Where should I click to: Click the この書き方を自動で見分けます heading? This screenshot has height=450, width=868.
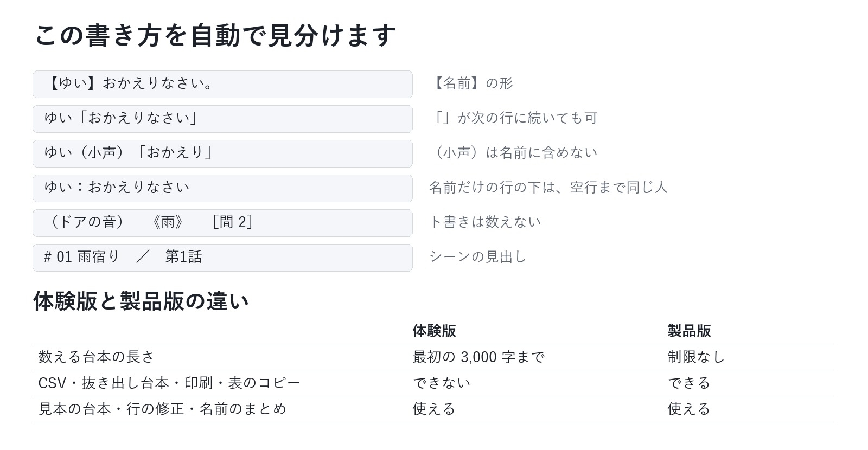pyautogui.click(x=215, y=36)
